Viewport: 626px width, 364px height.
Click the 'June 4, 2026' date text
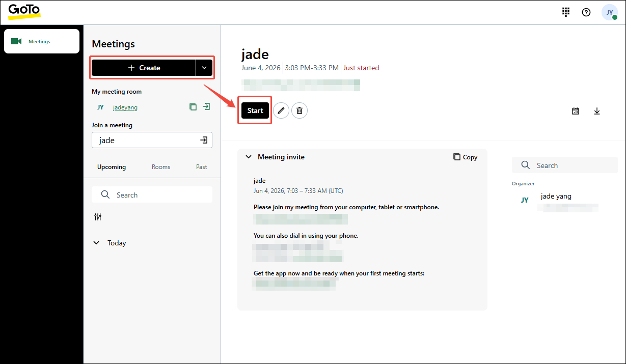261,68
